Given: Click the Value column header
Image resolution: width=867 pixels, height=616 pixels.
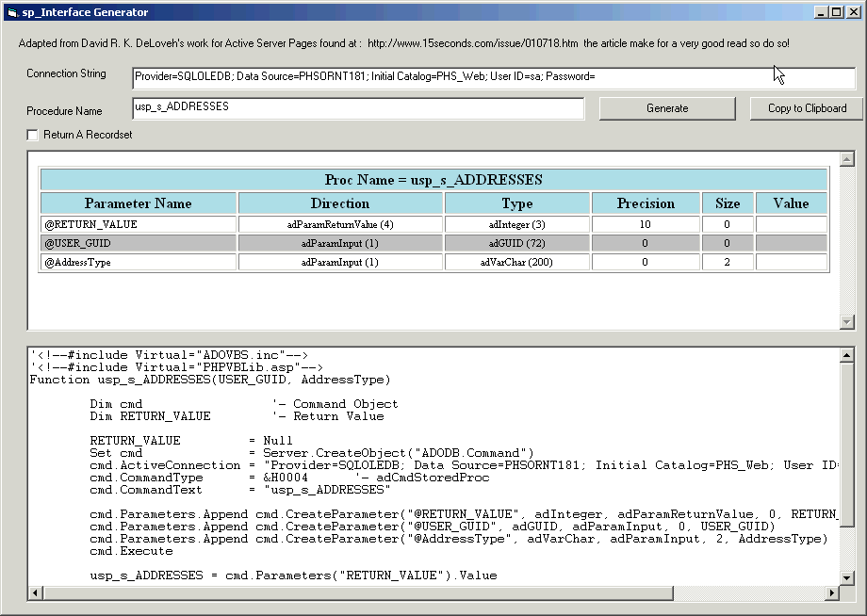Looking at the screenshot, I should pos(792,203).
